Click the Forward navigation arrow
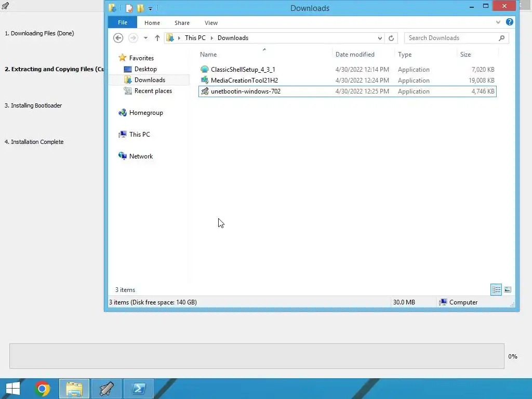This screenshot has width=532, height=399. coord(133,38)
